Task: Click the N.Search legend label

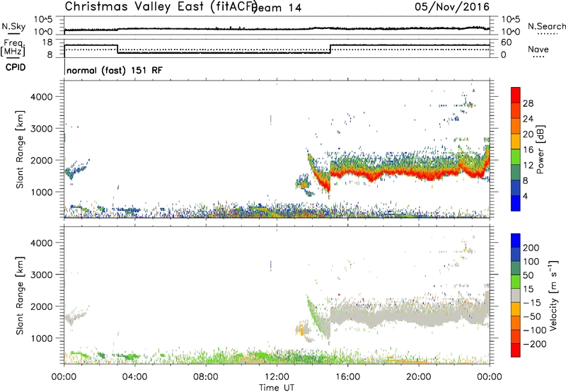Action: pos(546,26)
